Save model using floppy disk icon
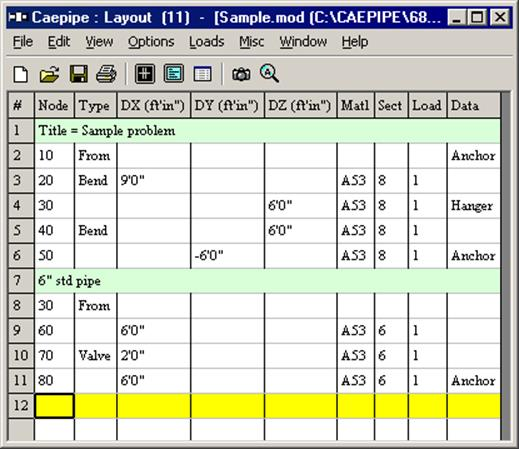Viewport: 519px width, 449px height. click(x=79, y=74)
